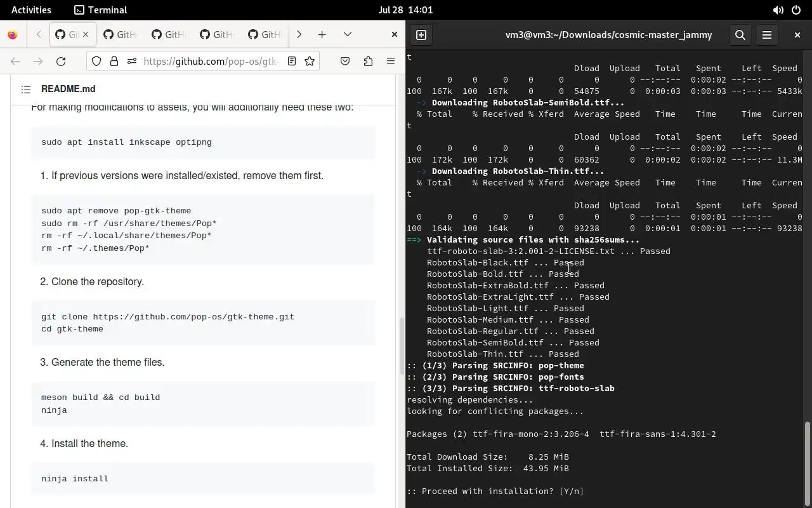Open the Terminal app menu in top bar
The height and width of the screenshot is (508, 812).
tap(100, 10)
